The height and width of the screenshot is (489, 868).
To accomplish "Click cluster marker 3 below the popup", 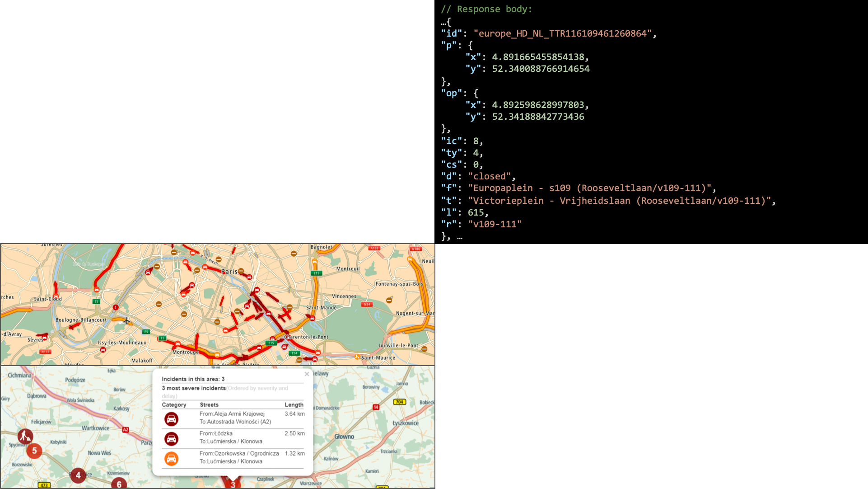I will click(x=233, y=484).
